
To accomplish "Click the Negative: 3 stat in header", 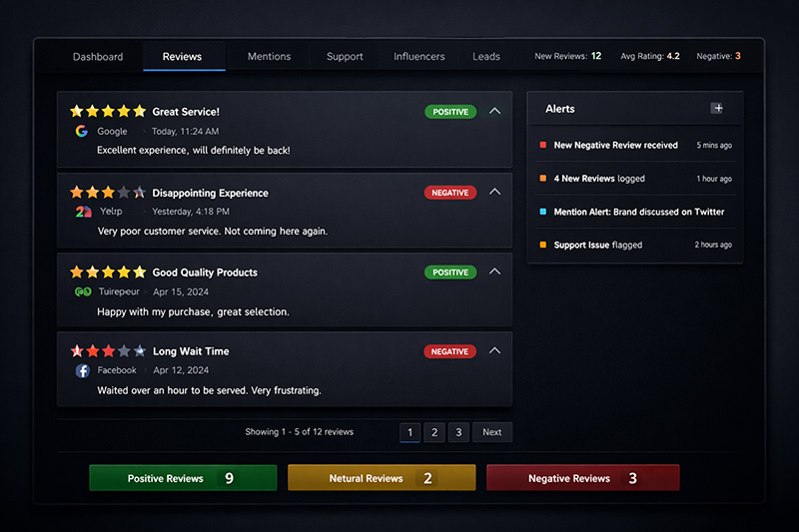I will (x=718, y=56).
